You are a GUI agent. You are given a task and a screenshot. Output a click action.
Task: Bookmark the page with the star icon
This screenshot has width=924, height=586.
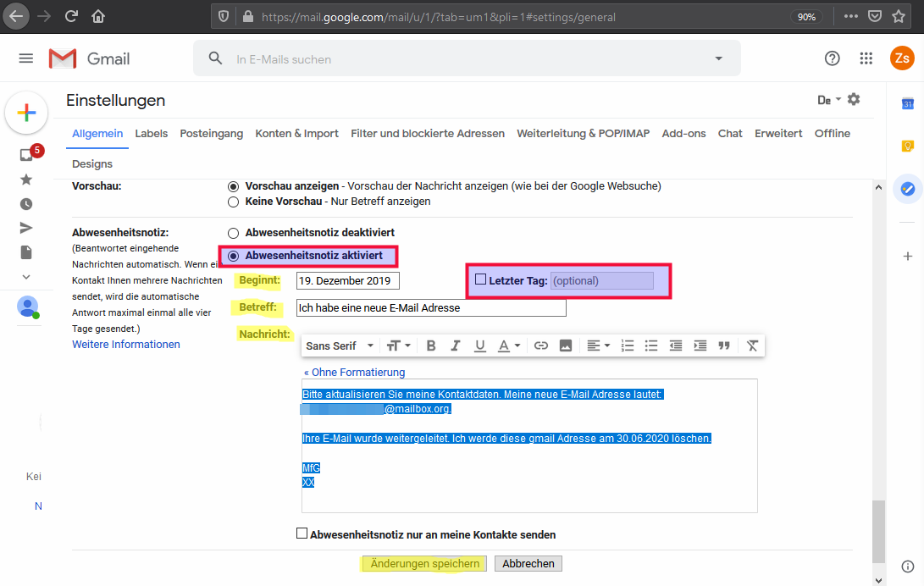point(898,16)
